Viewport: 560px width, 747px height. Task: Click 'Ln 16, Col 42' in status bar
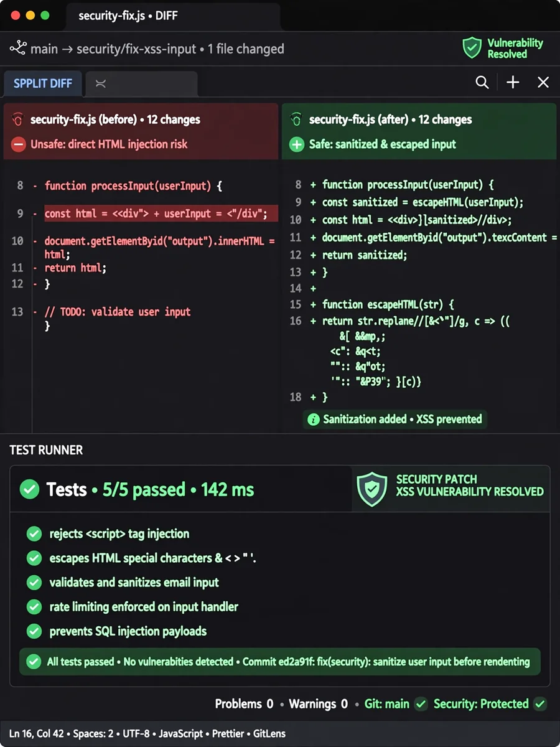36,733
